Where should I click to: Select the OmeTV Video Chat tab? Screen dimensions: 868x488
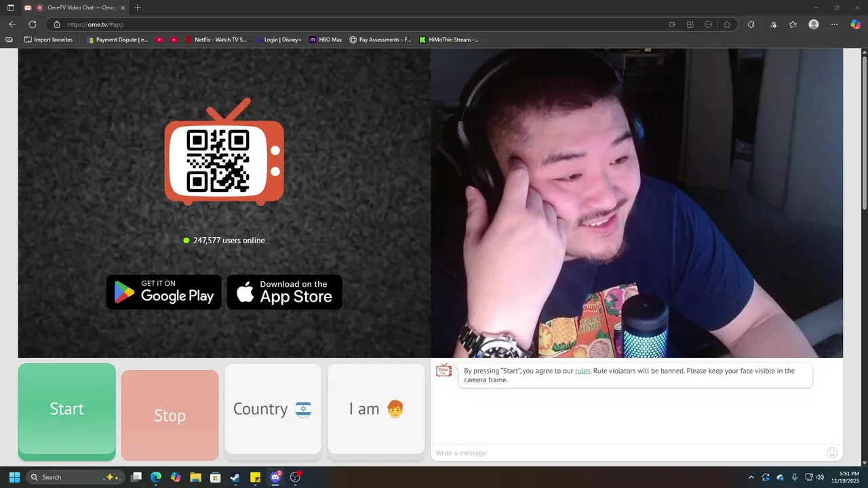click(x=75, y=7)
